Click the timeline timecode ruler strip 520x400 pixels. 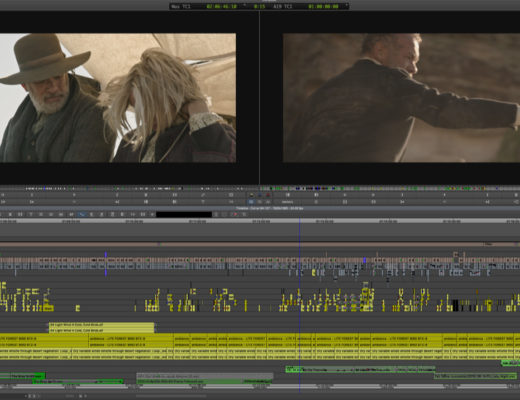point(260,221)
